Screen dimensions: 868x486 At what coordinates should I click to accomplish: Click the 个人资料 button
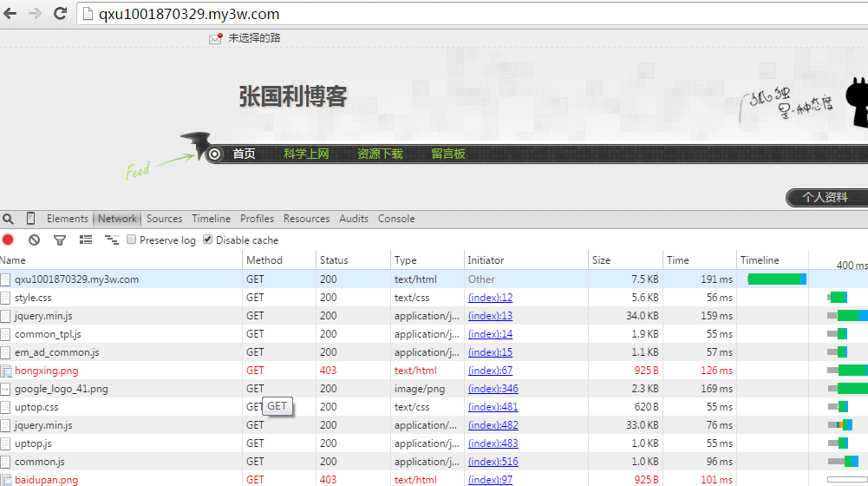(x=825, y=197)
